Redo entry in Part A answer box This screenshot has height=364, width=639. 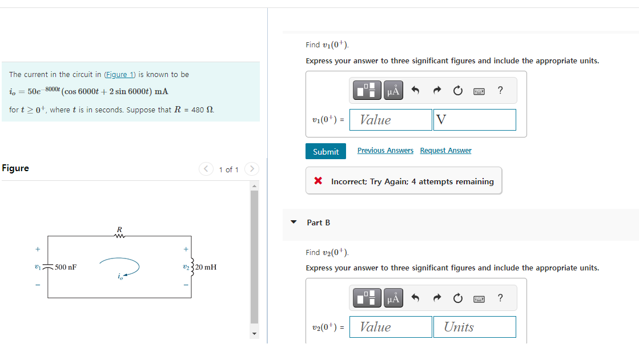[437, 90]
